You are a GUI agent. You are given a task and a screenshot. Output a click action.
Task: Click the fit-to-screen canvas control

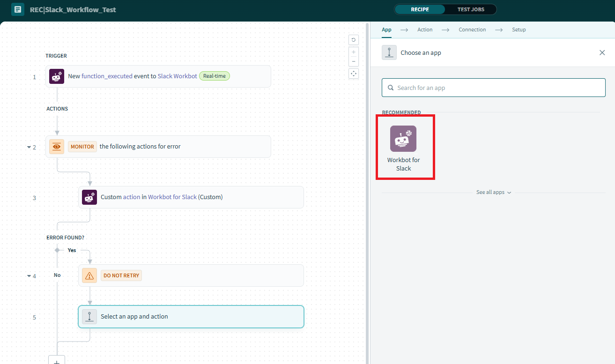pyautogui.click(x=354, y=74)
